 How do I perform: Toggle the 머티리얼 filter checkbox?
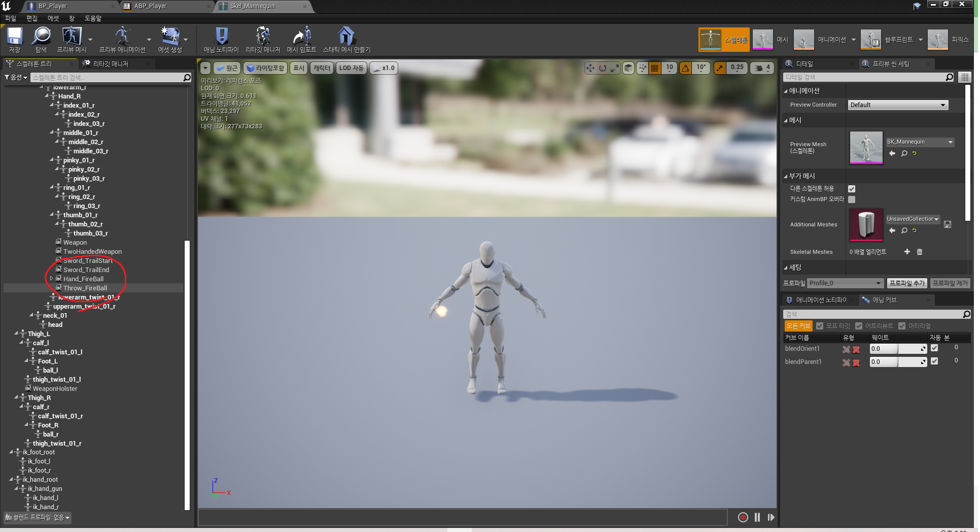coord(902,326)
